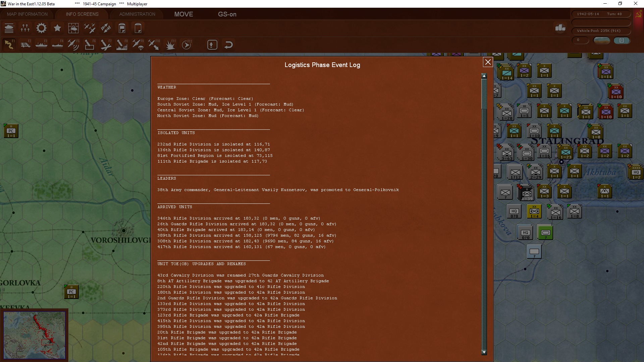
Task: Open the order of battle tank icon
Action: pos(9,28)
